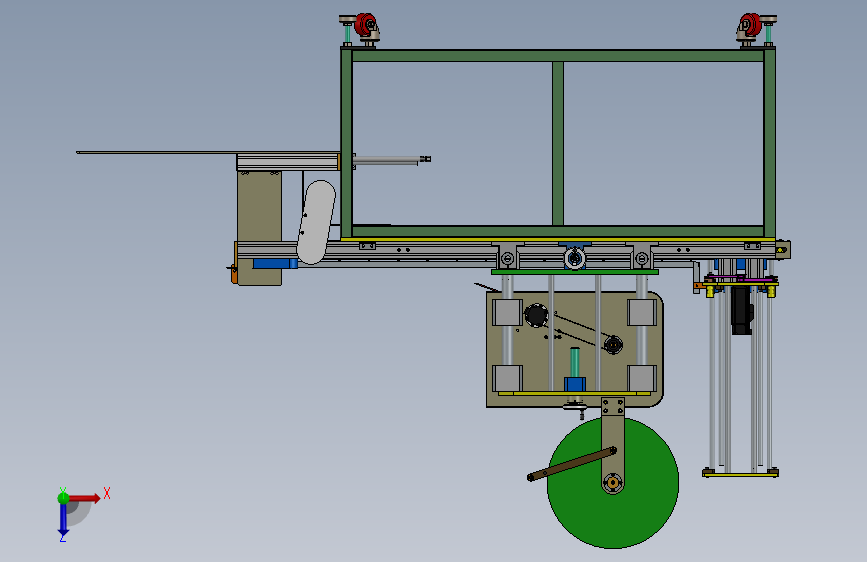Select the green frame's center vertical bar
Viewport: 867px width, 562px height.
[557, 143]
